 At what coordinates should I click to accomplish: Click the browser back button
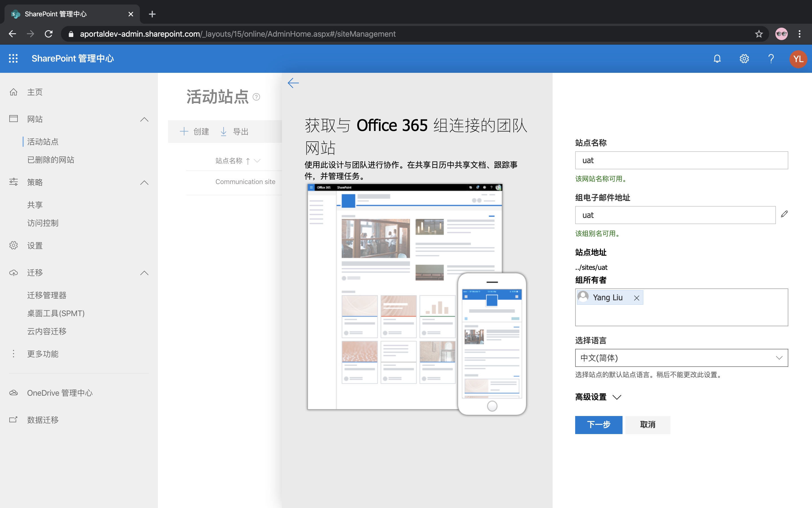[12, 34]
